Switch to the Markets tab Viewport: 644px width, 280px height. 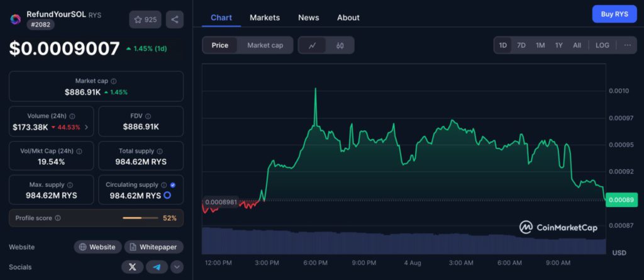[265, 18]
